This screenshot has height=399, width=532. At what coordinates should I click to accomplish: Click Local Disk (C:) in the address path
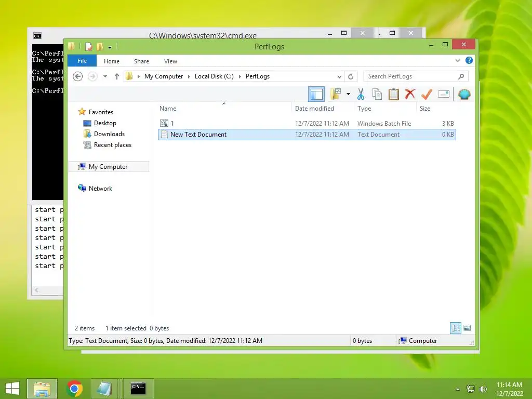point(214,76)
